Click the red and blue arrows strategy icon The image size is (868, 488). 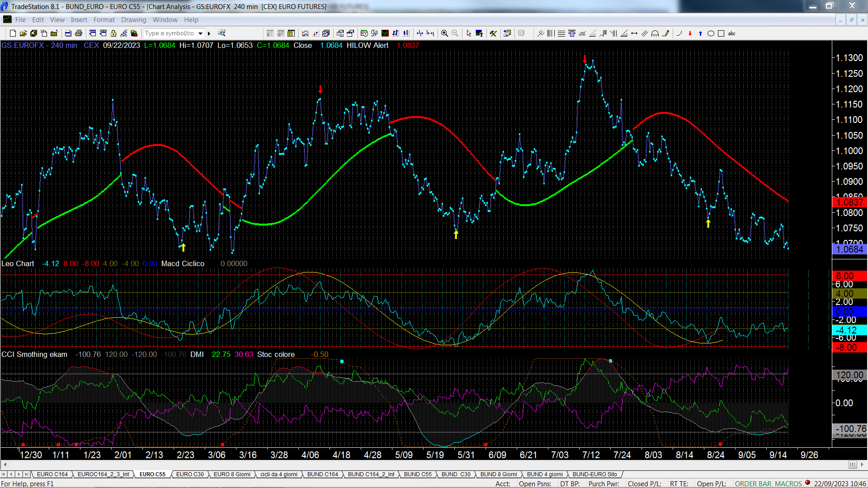[x=316, y=33]
